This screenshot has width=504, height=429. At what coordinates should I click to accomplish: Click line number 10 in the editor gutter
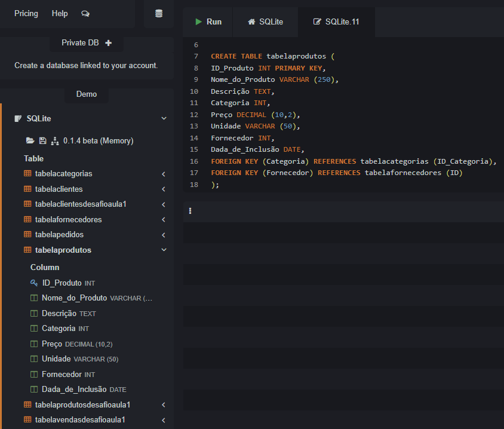pyautogui.click(x=194, y=91)
